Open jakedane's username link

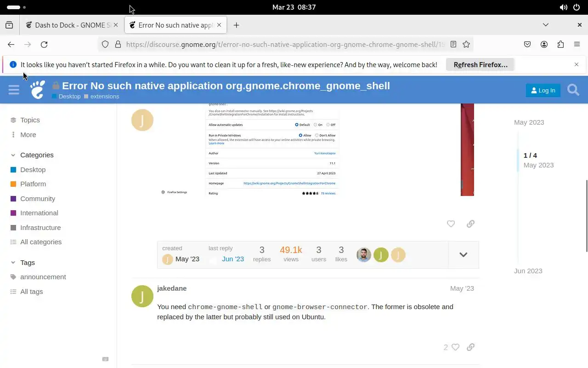(172, 288)
